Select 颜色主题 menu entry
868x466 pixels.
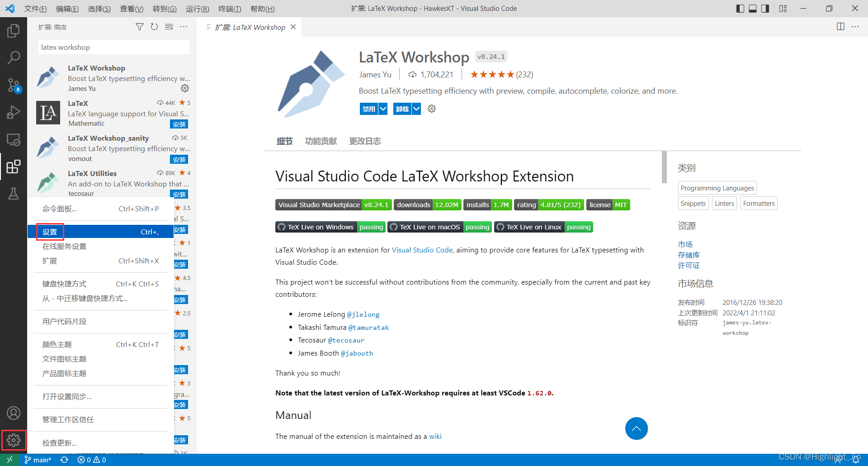[x=100, y=344]
